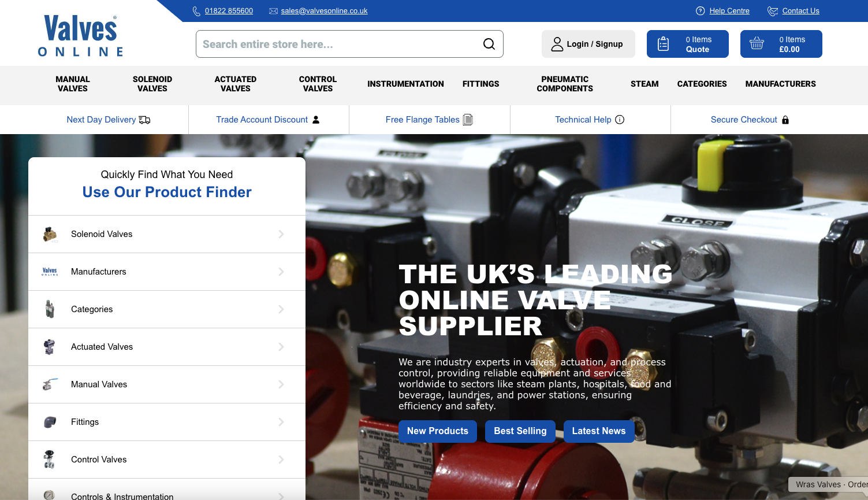Click the padlock icon beside Secure Checkout

[785, 120]
